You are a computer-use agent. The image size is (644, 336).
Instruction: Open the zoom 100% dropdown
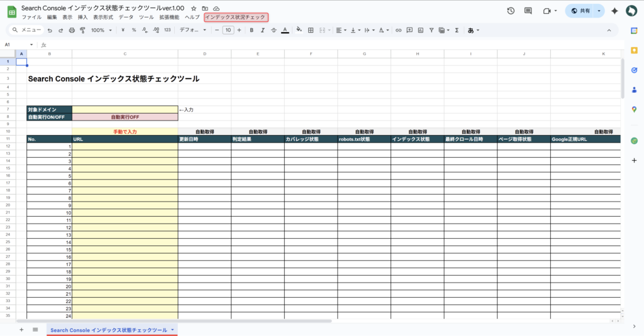click(x=101, y=30)
